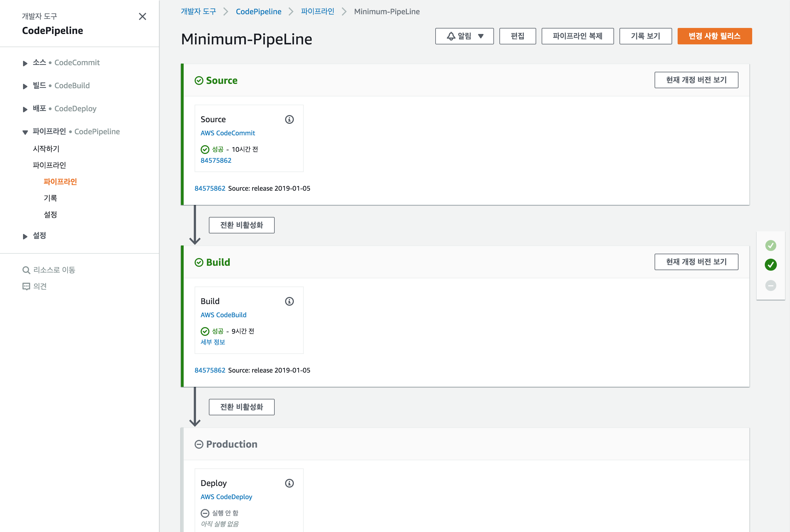The width and height of the screenshot is (790, 532).
Task: Click the info icon on the Deploy action card
Action: coord(289,483)
